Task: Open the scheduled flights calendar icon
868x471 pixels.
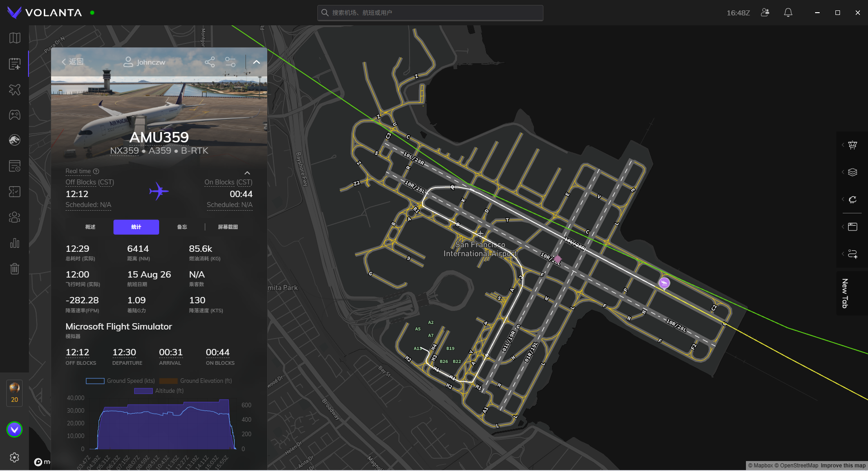Action: click(x=14, y=166)
